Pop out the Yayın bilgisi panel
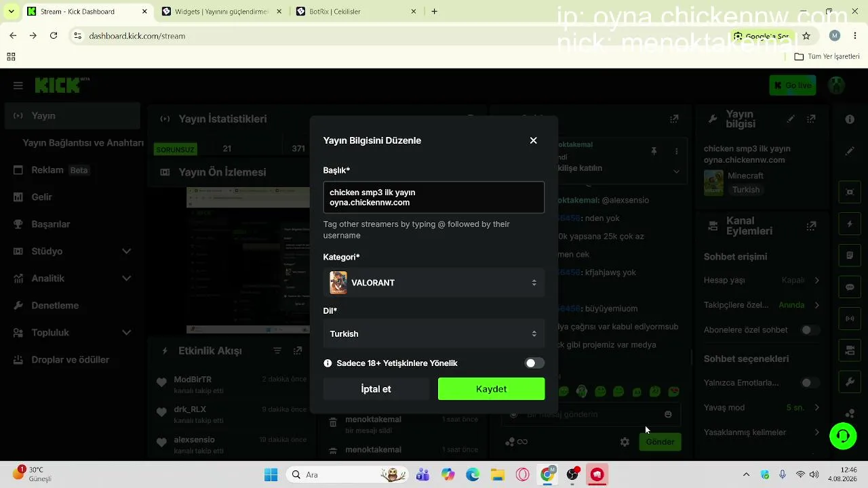The width and height of the screenshot is (868, 488). [811, 119]
